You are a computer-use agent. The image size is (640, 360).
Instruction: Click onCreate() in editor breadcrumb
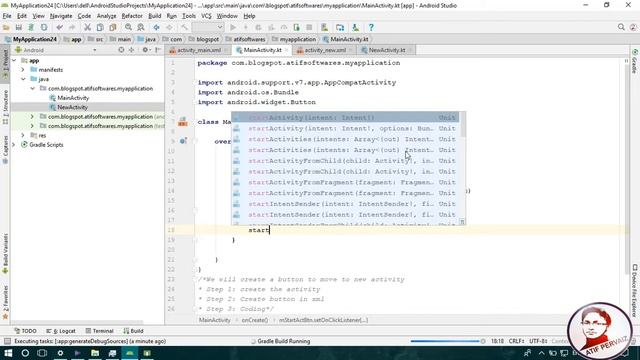255,320
